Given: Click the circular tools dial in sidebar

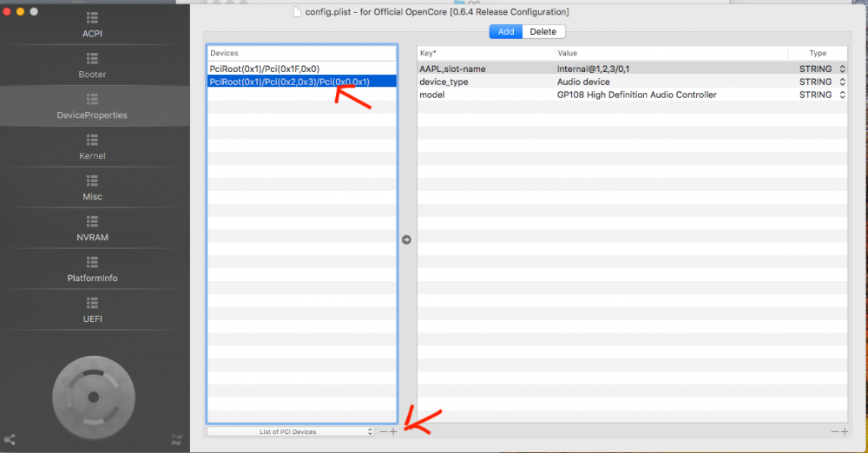Looking at the screenshot, I should tap(94, 397).
